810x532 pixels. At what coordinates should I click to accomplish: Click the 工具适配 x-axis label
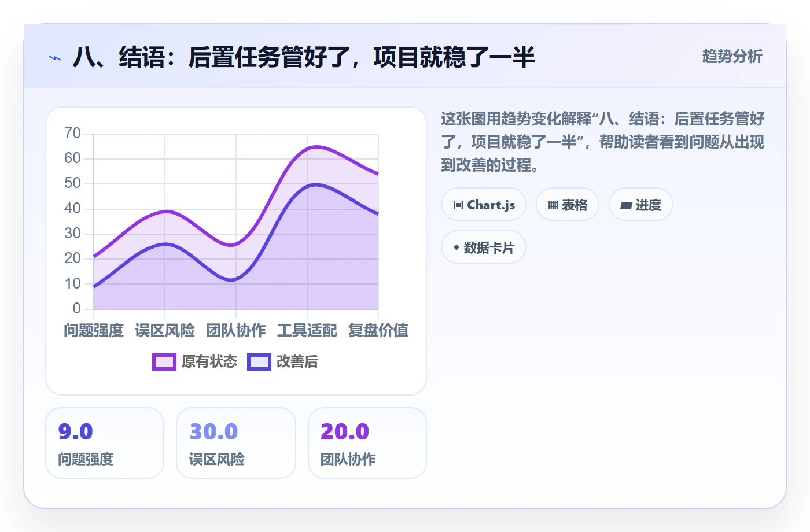click(307, 331)
